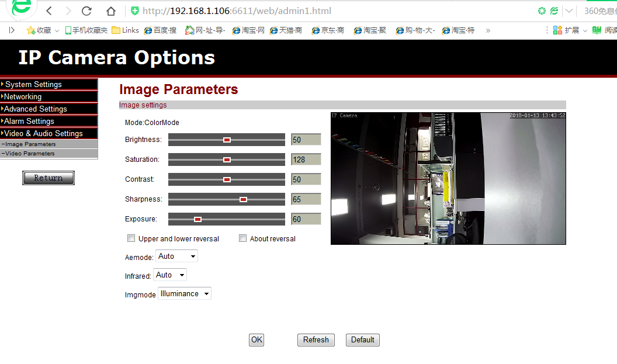Adjust the Saturation slider handle
The height and width of the screenshot is (364, 617).
pos(227,160)
